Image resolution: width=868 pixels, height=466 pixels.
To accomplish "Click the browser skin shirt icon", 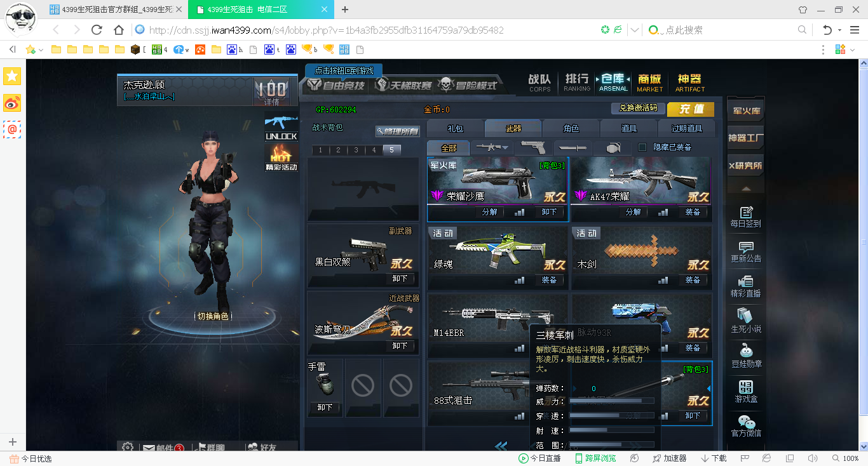I will click(x=803, y=10).
